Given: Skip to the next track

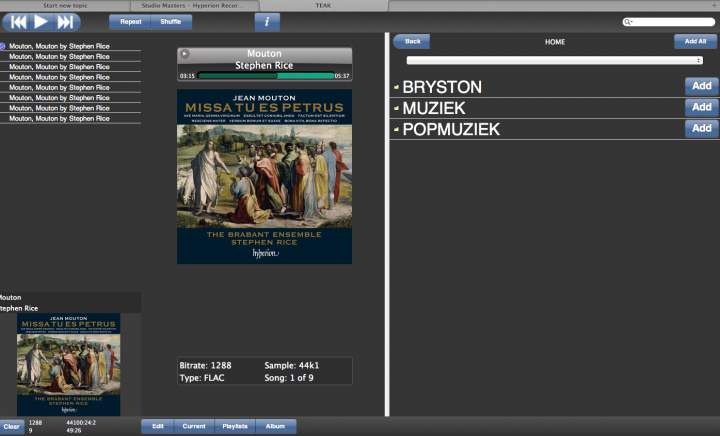Looking at the screenshot, I should pos(65,22).
